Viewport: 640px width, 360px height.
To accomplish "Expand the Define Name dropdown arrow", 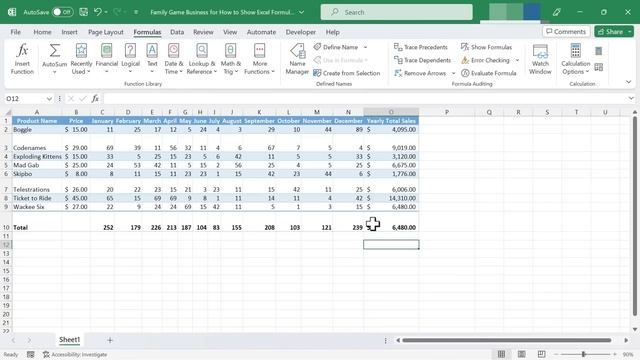I will pos(365,47).
